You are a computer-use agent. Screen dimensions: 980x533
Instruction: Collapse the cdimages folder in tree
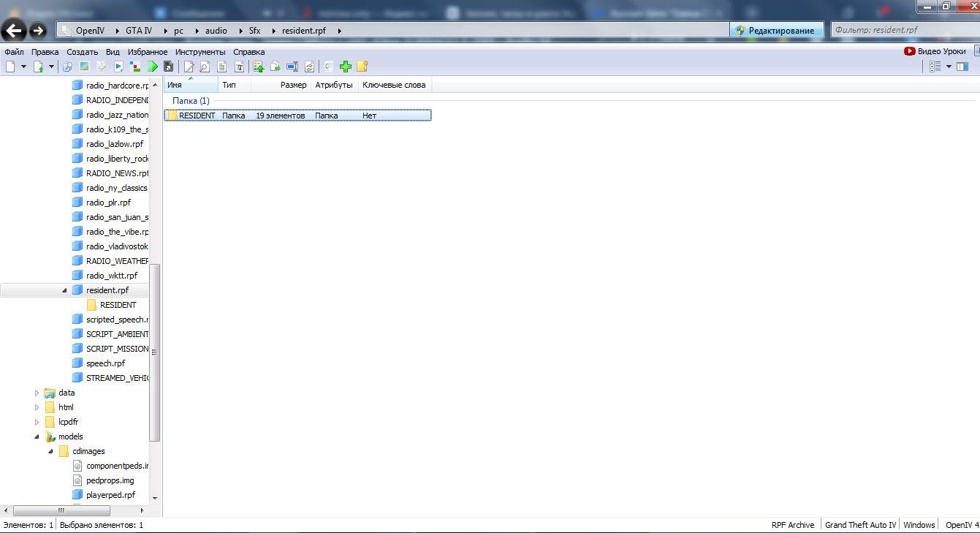51,451
